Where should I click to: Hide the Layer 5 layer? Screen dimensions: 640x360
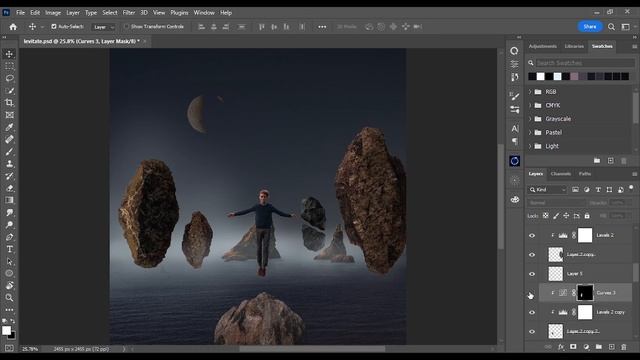click(532, 274)
